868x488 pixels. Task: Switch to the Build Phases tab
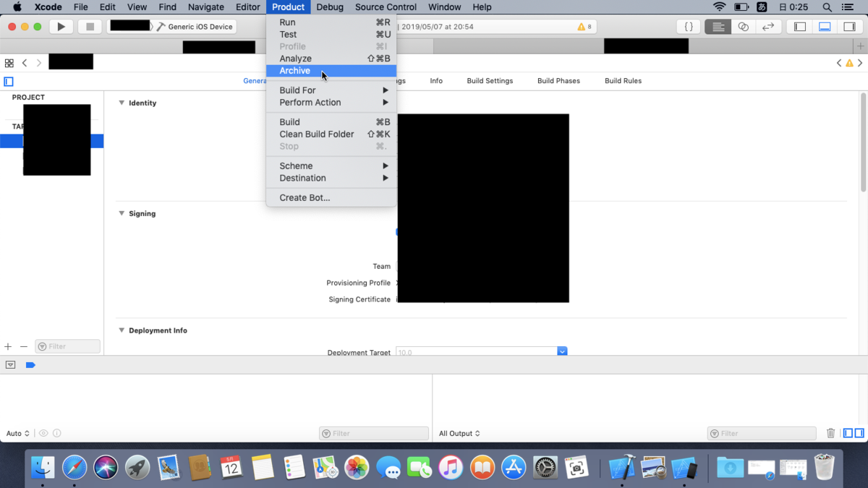click(558, 81)
